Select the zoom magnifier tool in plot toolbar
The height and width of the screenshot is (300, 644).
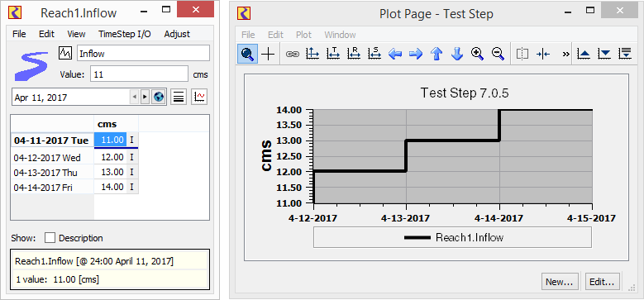pyautogui.click(x=247, y=54)
